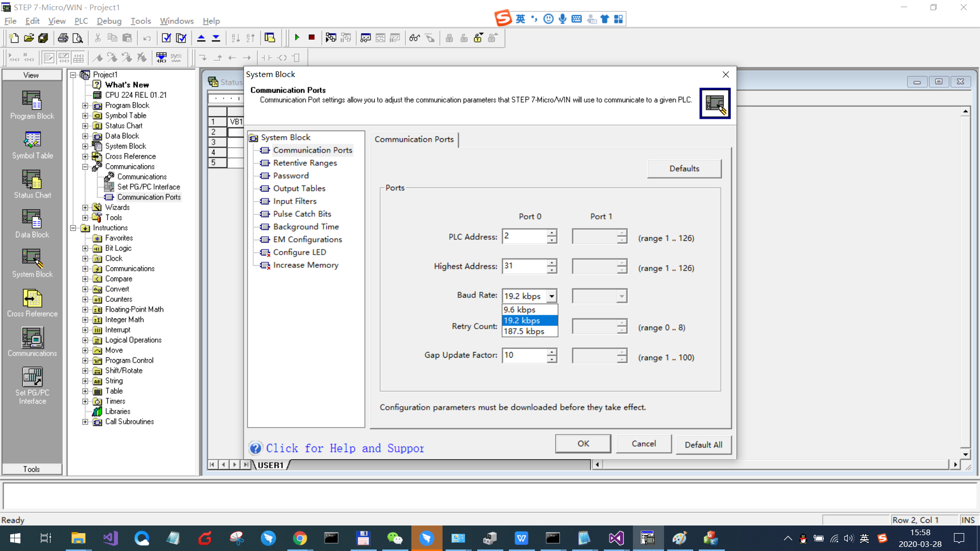Click the Cut scissors toolbar icon
Image resolution: width=980 pixels, height=551 pixels.
(97, 38)
